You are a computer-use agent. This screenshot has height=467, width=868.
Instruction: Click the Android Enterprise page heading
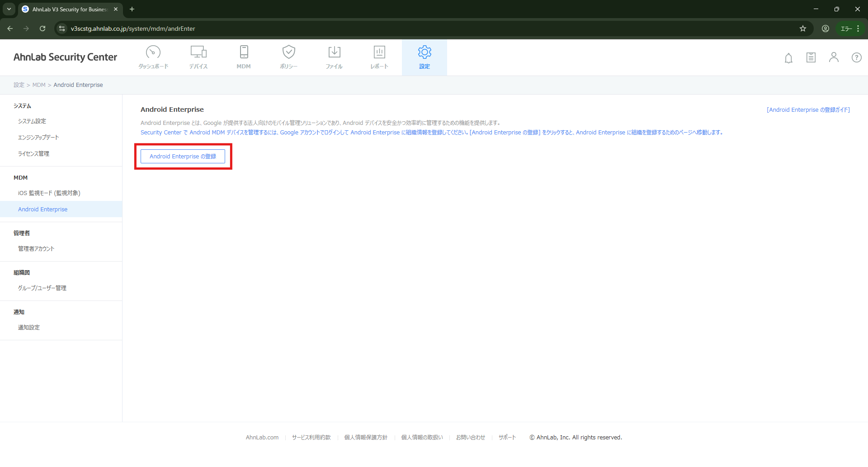click(x=172, y=110)
